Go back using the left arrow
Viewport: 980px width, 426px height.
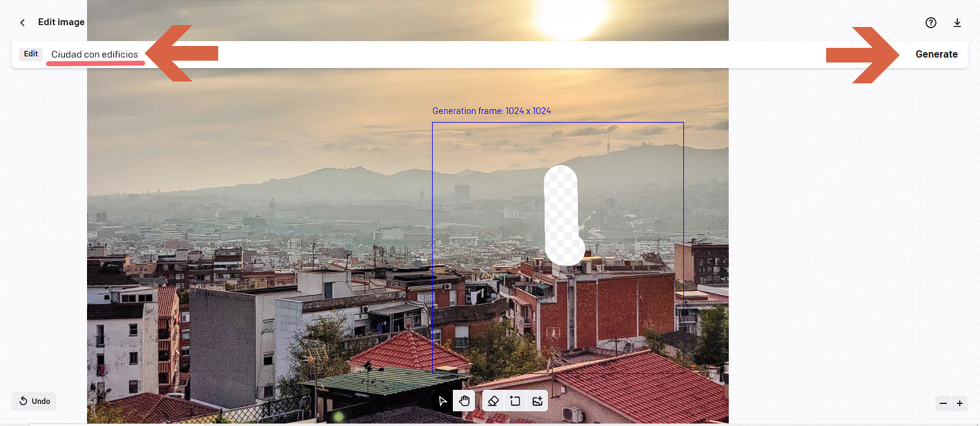tap(23, 23)
